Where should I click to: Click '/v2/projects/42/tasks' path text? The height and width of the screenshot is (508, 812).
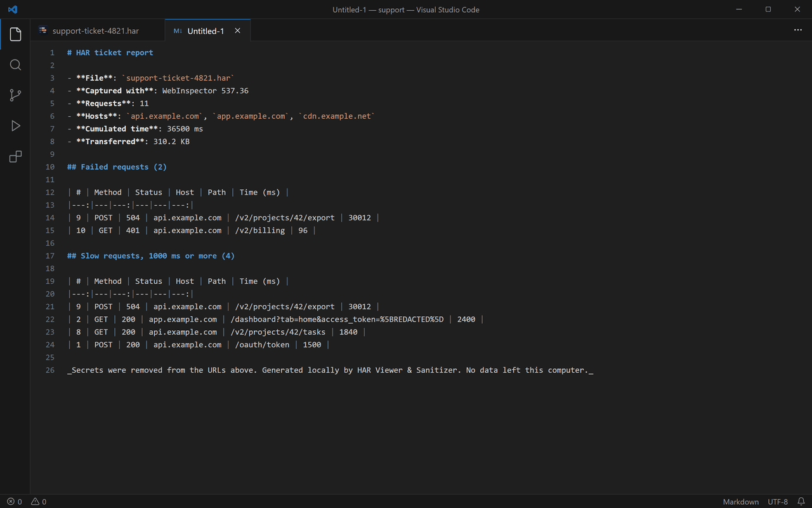point(278,332)
